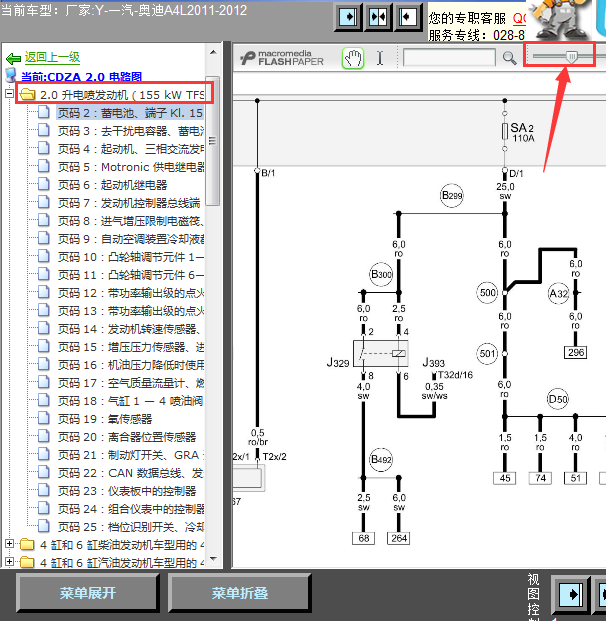606x623 pixels.
Task: Click folder icon of 4 缸和 6 缸汽油发动机
Action: [x=27, y=562]
